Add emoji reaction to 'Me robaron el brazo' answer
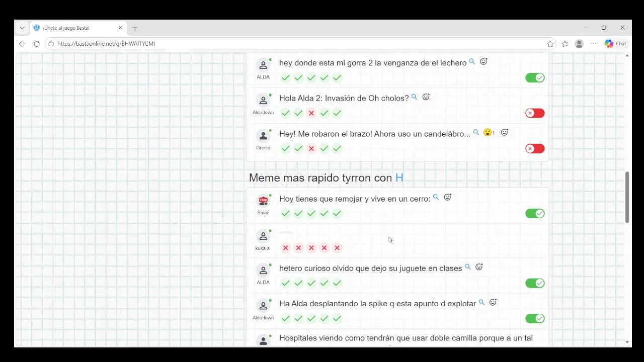The height and width of the screenshot is (362, 644). tap(505, 132)
